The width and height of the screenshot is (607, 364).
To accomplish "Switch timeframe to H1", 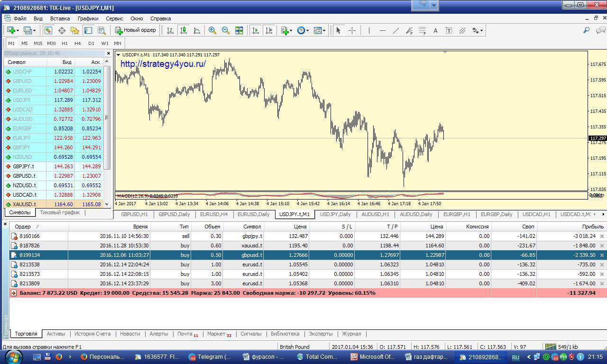I will point(64,43).
